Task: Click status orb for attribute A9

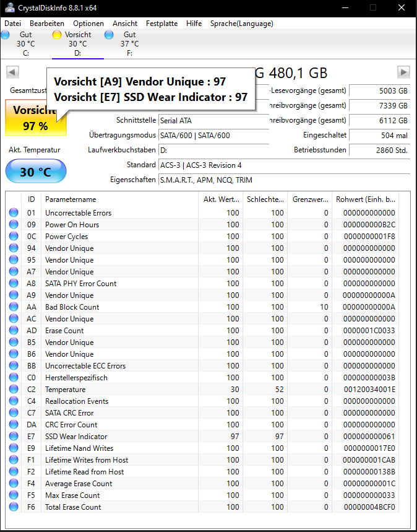Action: [x=14, y=295]
